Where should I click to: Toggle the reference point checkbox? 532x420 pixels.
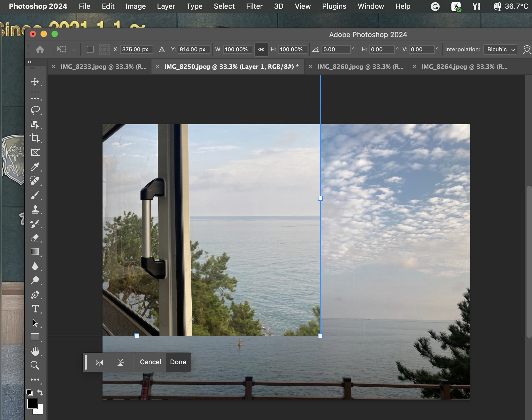coord(90,49)
